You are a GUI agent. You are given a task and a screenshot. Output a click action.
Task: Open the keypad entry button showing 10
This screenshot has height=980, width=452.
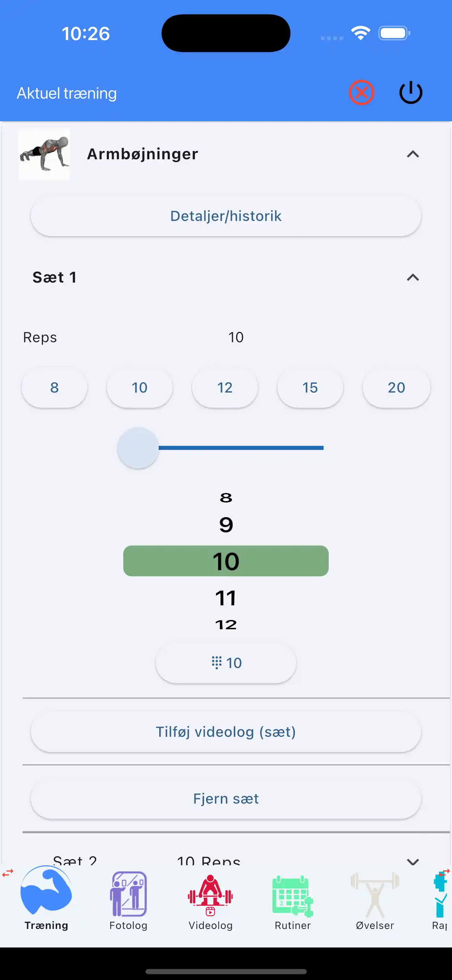pyautogui.click(x=226, y=663)
